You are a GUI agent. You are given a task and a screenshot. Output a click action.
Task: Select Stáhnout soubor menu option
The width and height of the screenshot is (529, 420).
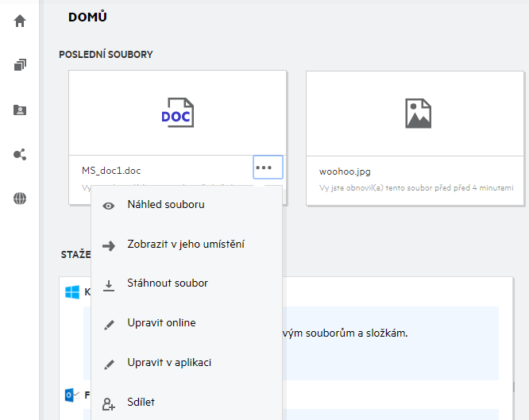[168, 283]
